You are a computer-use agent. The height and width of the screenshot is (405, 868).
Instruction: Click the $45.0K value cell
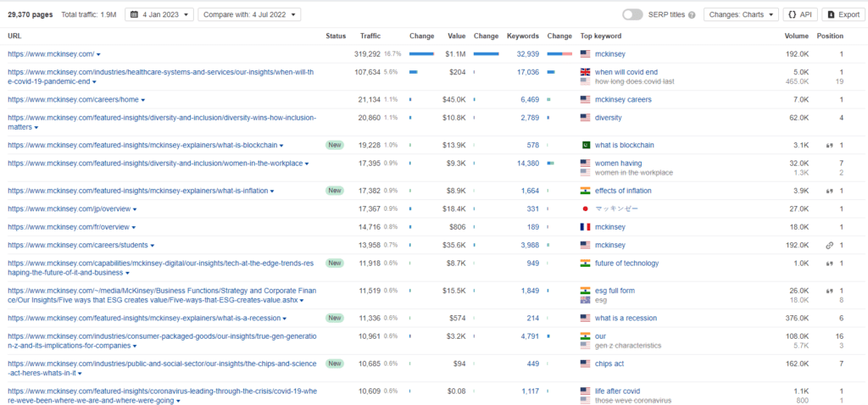pyautogui.click(x=454, y=100)
